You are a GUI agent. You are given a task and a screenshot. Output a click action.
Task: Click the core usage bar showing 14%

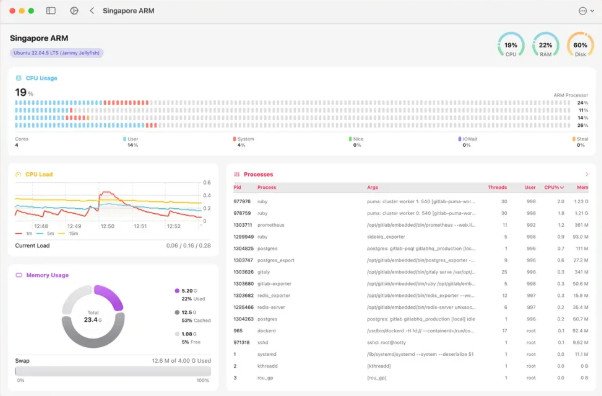[293, 118]
